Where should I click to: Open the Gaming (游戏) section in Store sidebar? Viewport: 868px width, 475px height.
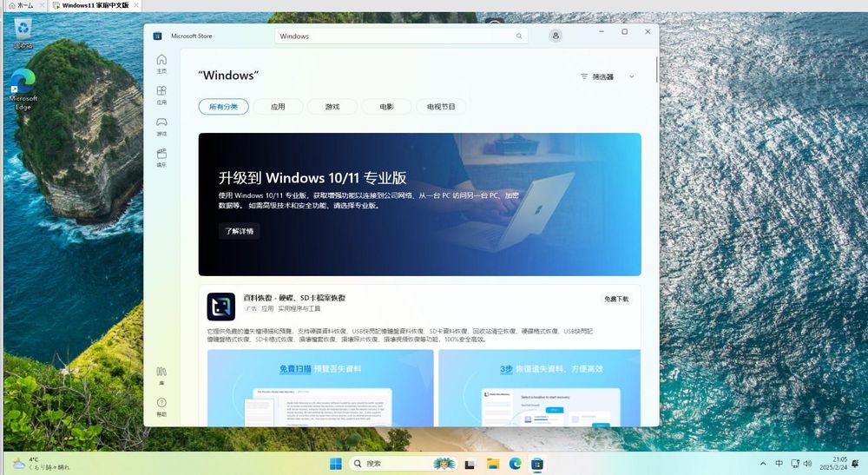point(161,126)
